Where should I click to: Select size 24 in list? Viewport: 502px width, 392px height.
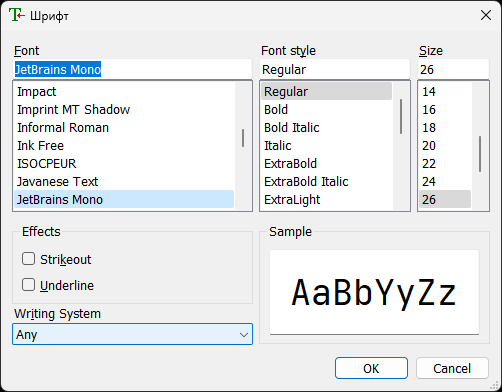(x=445, y=181)
